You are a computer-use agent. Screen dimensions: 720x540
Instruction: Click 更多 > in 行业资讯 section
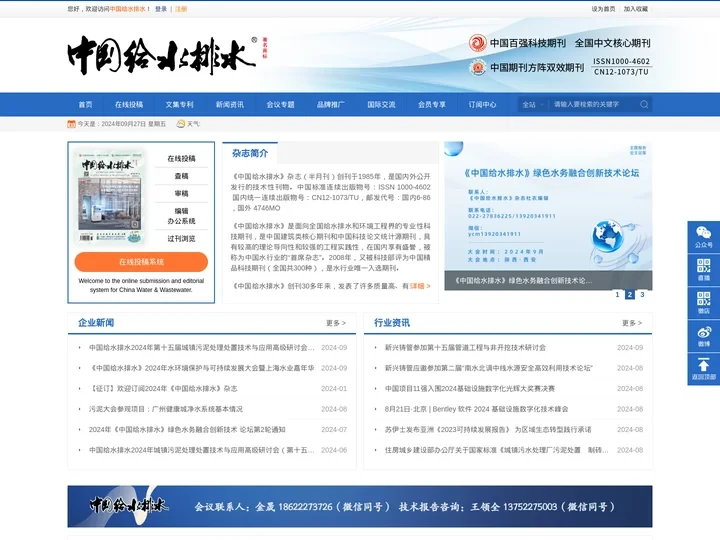click(632, 323)
